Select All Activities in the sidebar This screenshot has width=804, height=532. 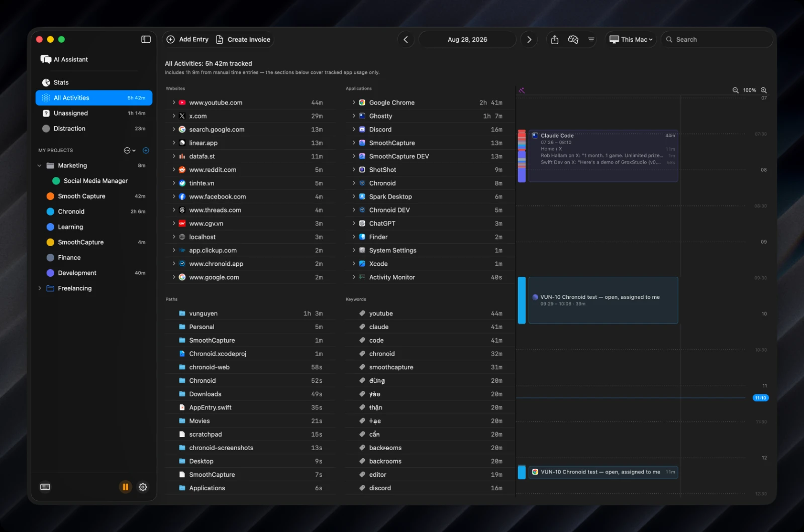tap(94, 98)
